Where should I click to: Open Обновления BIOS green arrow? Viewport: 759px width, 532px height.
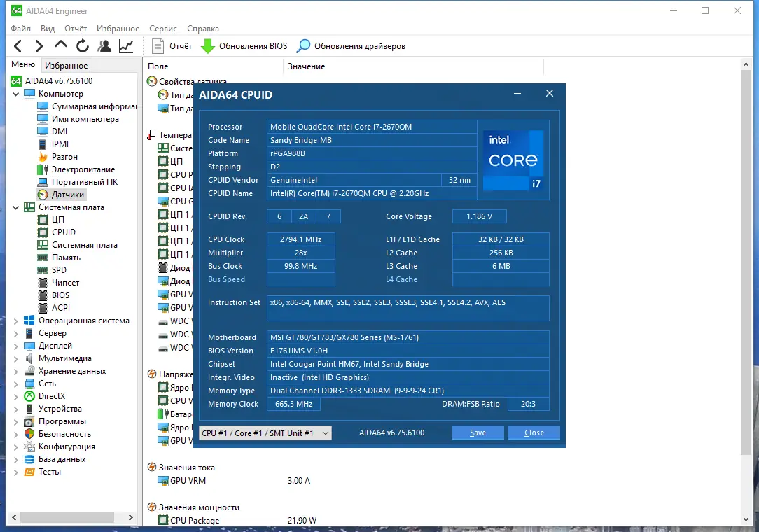tap(244, 46)
